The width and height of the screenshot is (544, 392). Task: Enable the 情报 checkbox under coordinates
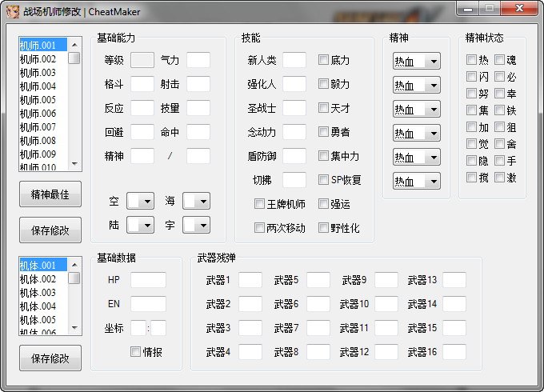tap(135, 351)
